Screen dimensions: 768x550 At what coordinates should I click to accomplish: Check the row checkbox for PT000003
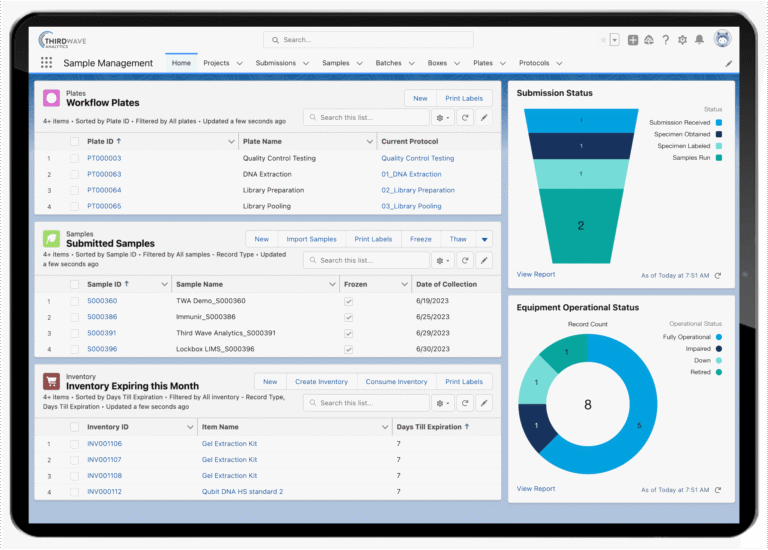(x=74, y=159)
